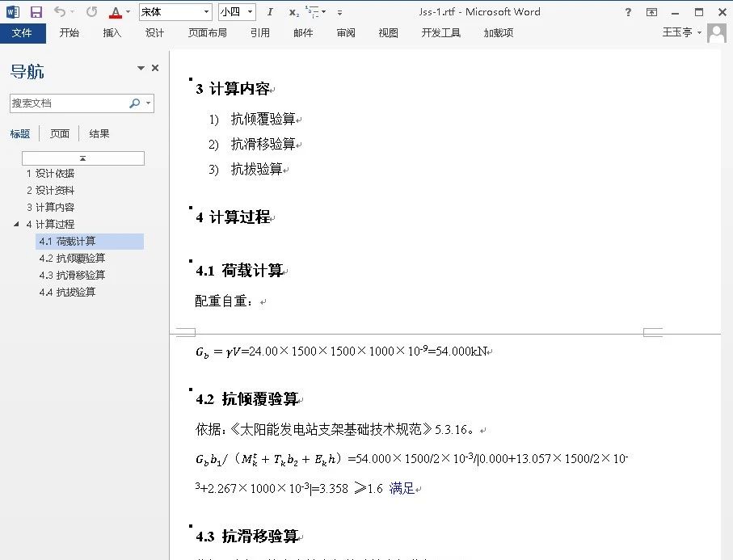Toggle italic formatting
The width and height of the screenshot is (733, 560).
(x=270, y=12)
